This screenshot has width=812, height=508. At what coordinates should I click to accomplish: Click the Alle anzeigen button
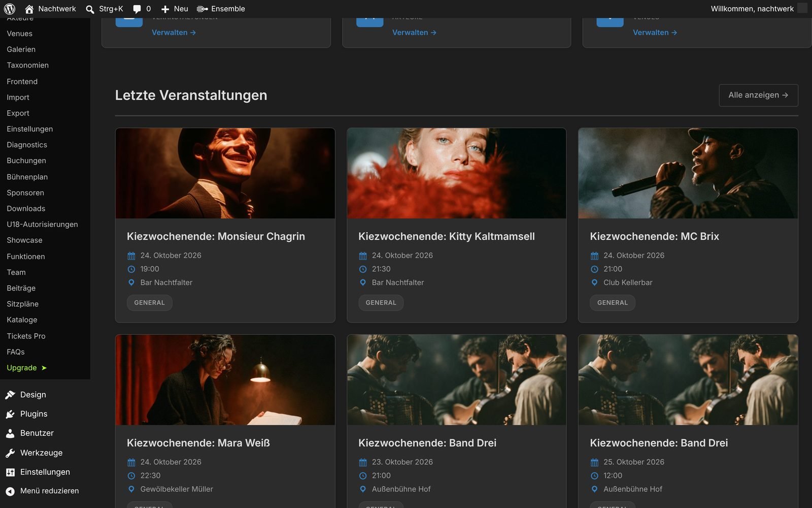758,95
